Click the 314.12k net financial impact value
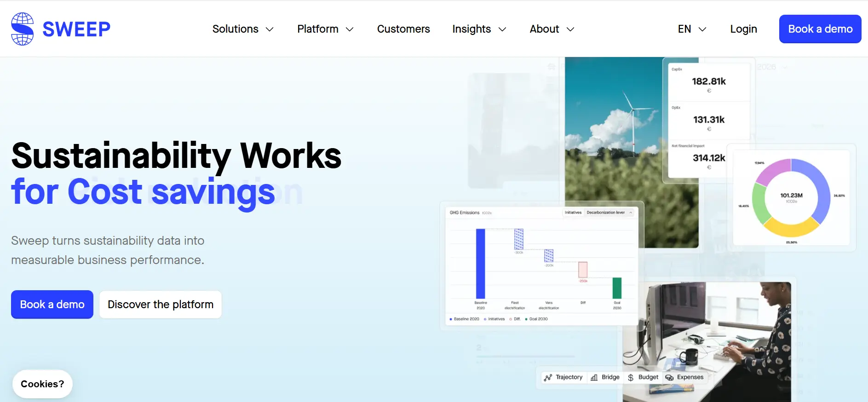 click(709, 158)
